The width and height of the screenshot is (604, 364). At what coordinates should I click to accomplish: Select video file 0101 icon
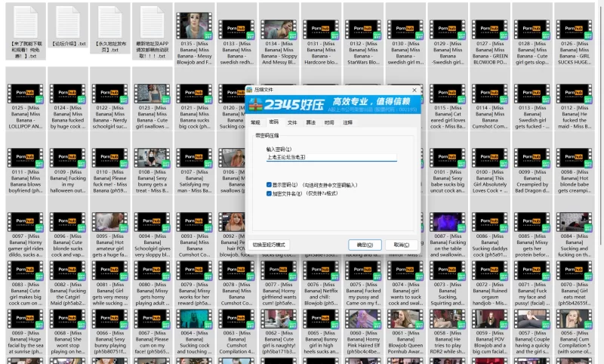(448, 158)
